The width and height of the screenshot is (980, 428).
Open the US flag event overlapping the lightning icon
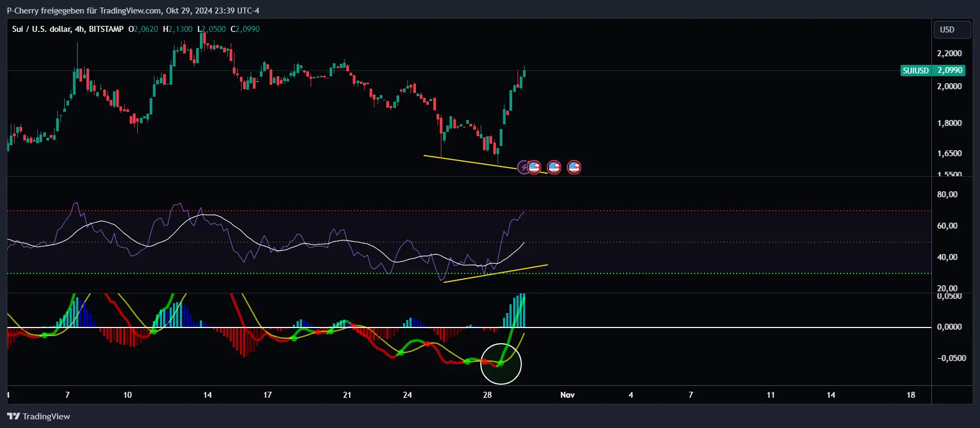coord(534,167)
